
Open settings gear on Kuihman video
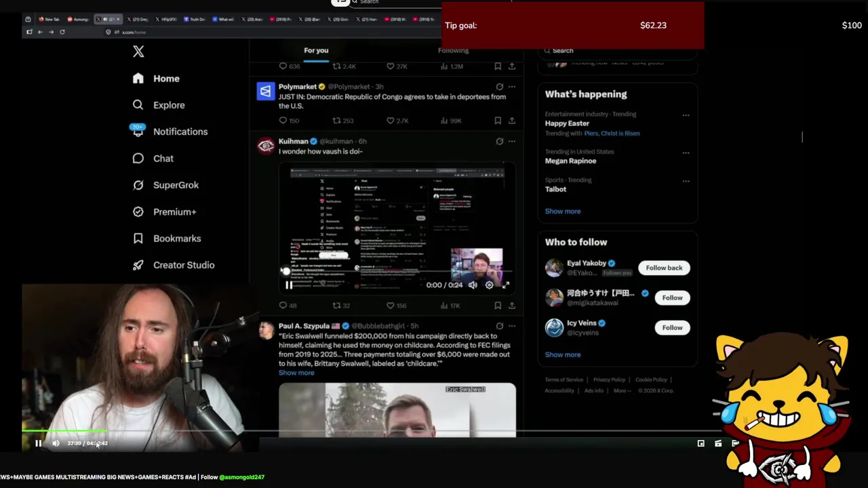point(489,285)
